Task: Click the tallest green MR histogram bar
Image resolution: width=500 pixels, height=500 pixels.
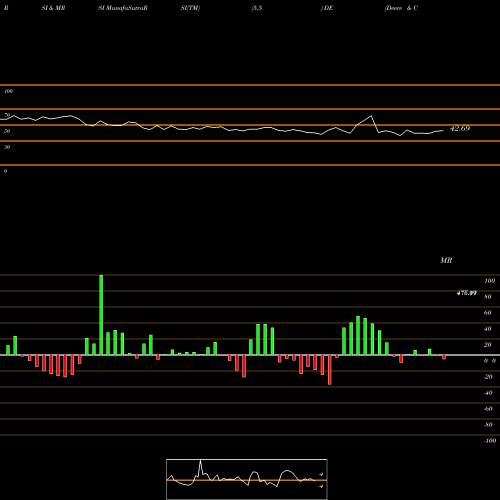Action: pos(101,315)
